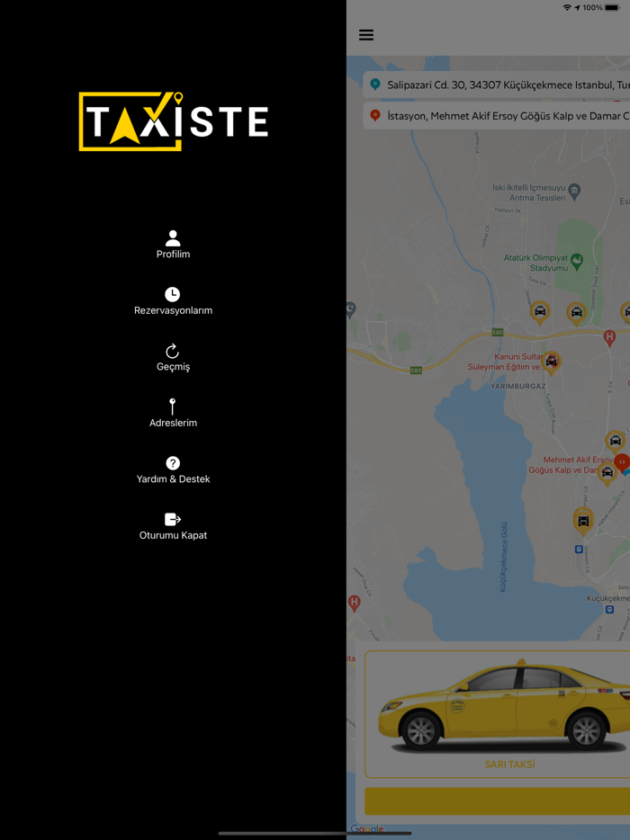The width and height of the screenshot is (630, 840).
Task: Tap the Yardım & Destek question icon
Action: point(173,463)
